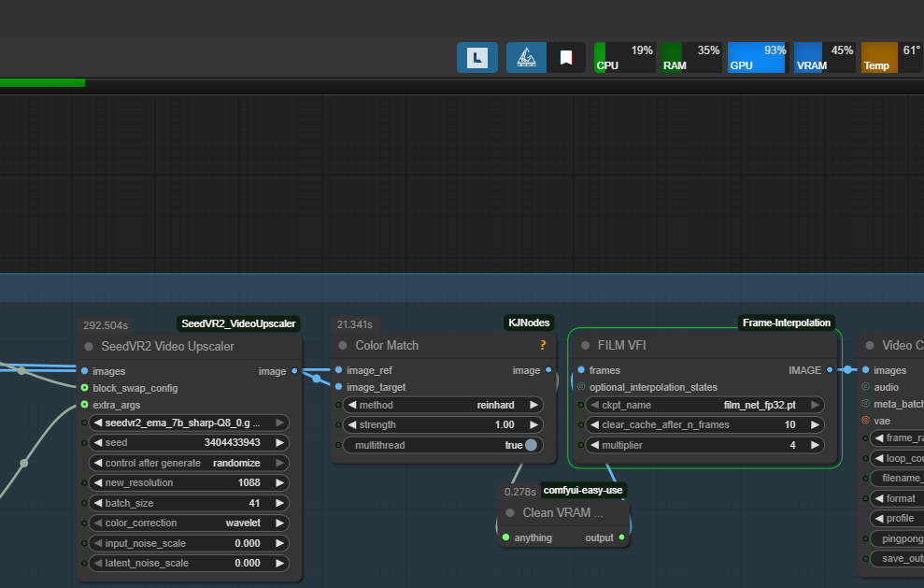The image size is (924, 588).
Task: Open the method dropdown set to reinhard
Action: 442,405
